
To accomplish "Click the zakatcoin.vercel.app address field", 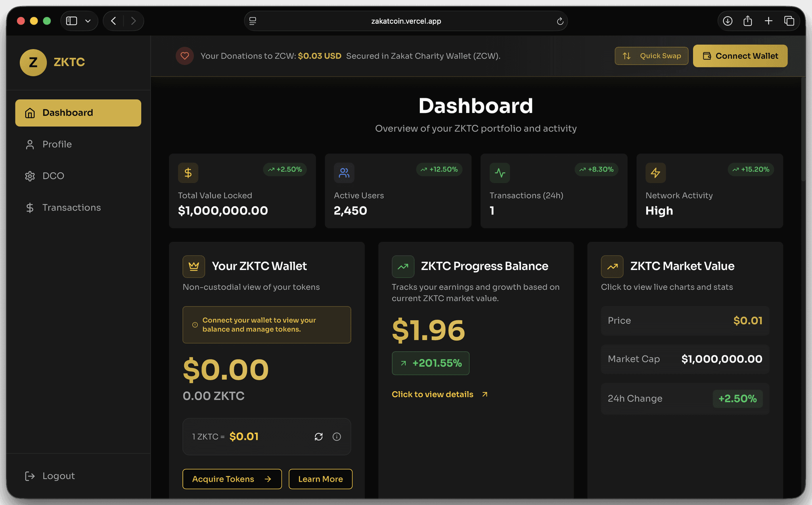I will (406, 21).
